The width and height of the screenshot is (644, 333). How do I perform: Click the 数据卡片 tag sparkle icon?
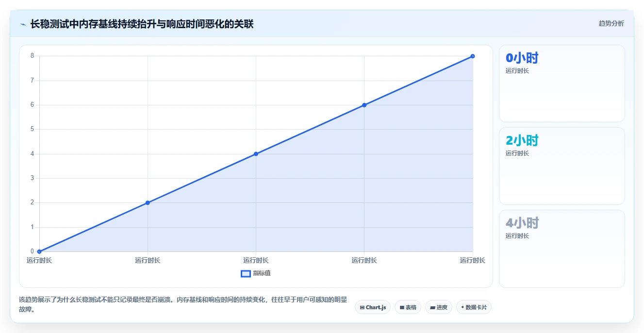462,307
